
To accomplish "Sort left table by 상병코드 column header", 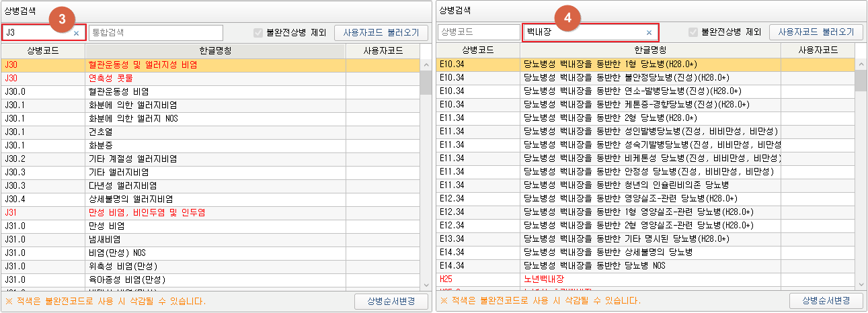I will pyautogui.click(x=43, y=50).
